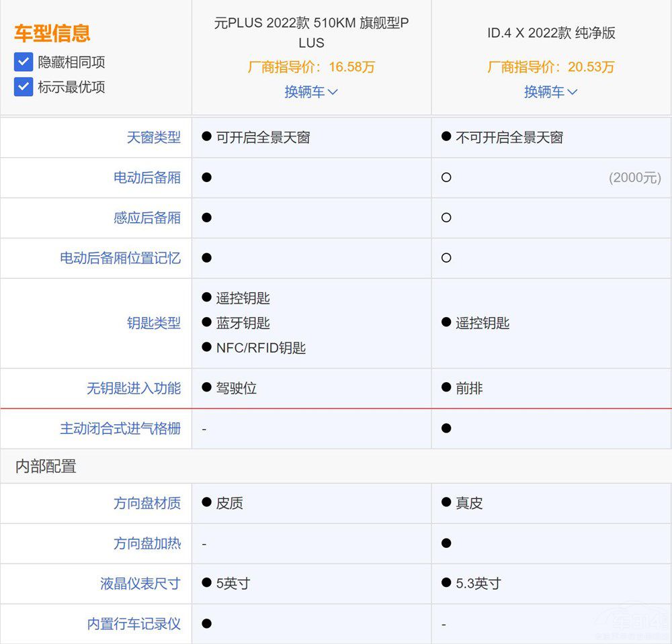Click the 主动闭合式进气格栅 label
Screen dimensions: 672x644
(x=120, y=428)
